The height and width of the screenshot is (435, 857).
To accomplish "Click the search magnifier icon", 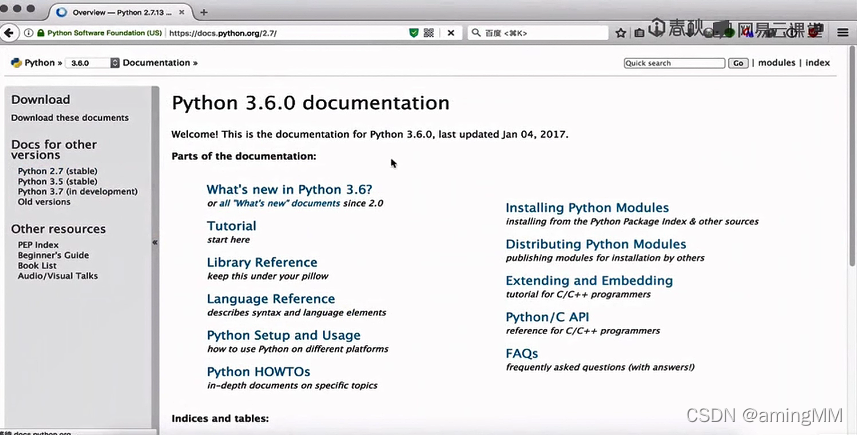I will (x=476, y=33).
